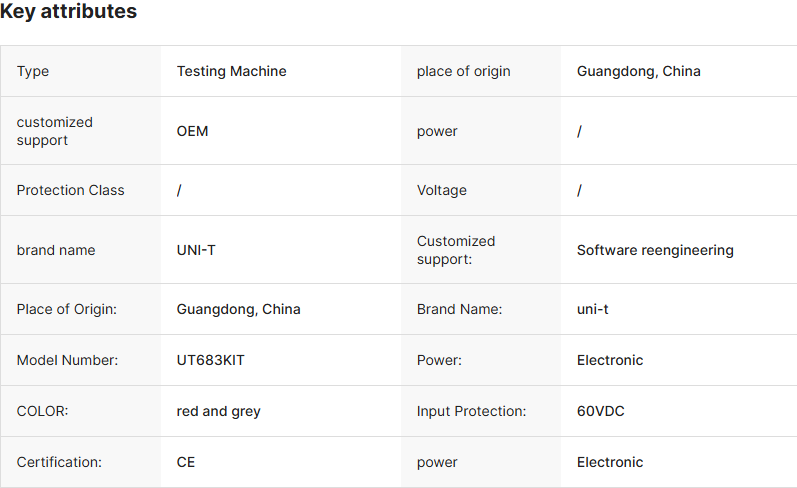Select the "Testing Machine" value
Screen dimensions: 797x488
coord(231,71)
